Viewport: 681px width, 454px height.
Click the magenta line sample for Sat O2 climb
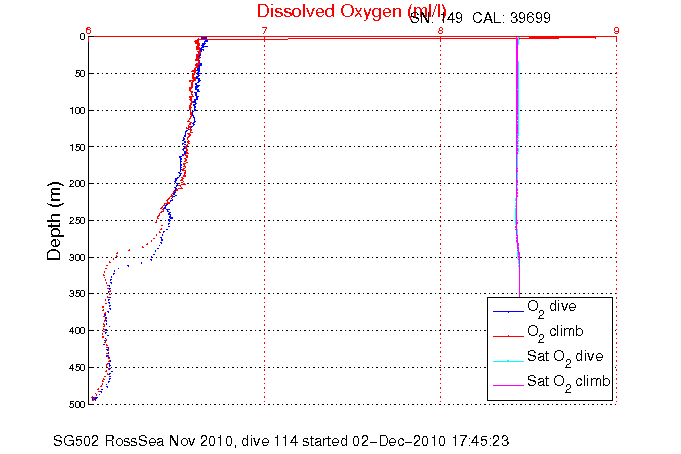click(x=508, y=386)
